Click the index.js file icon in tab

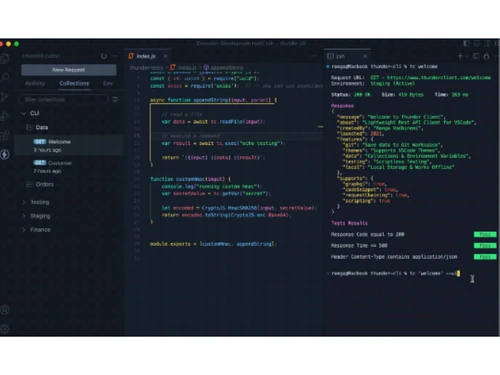[x=131, y=56]
